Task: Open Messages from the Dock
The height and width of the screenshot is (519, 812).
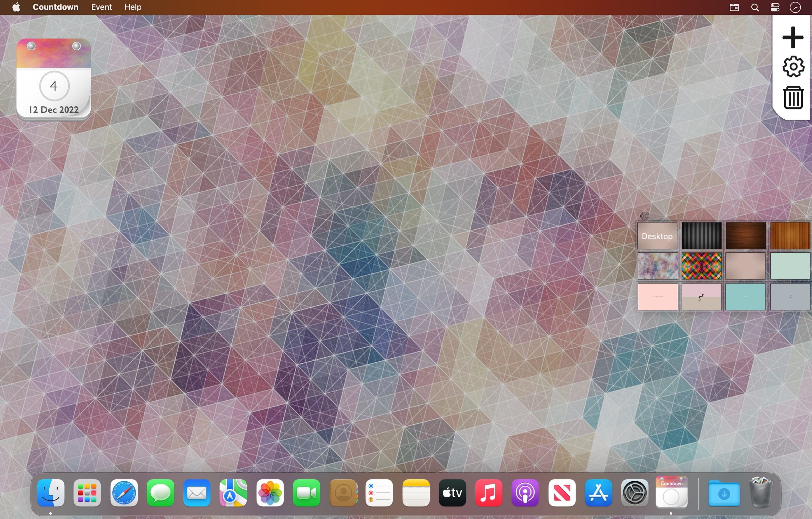Action: coord(160,493)
